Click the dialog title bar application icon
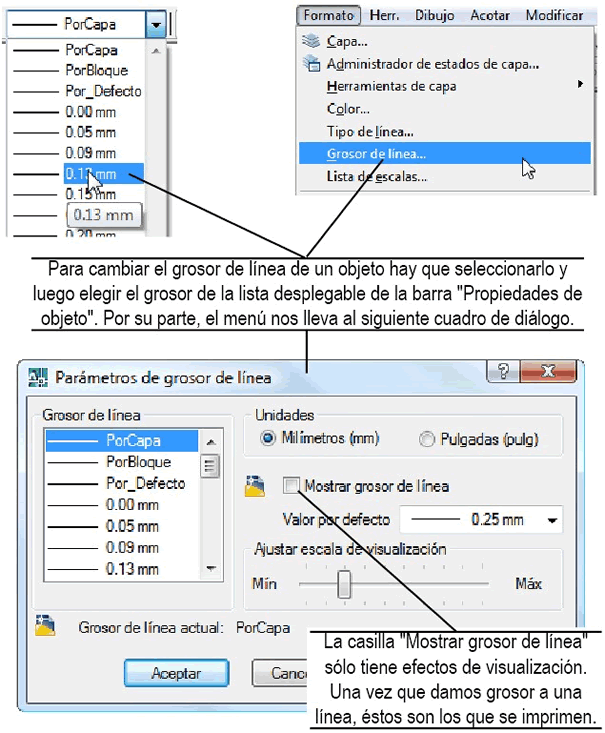The height and width of the screenshot is (733, 605). point(37,378)
